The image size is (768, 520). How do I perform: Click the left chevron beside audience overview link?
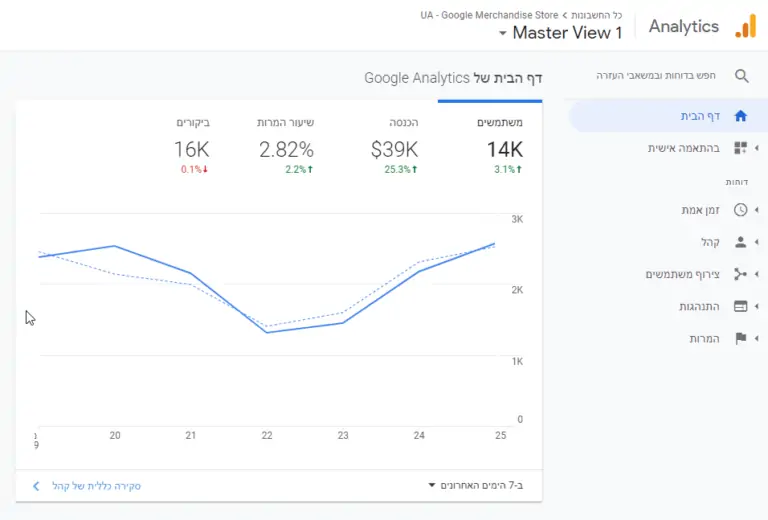click(36, 486)
